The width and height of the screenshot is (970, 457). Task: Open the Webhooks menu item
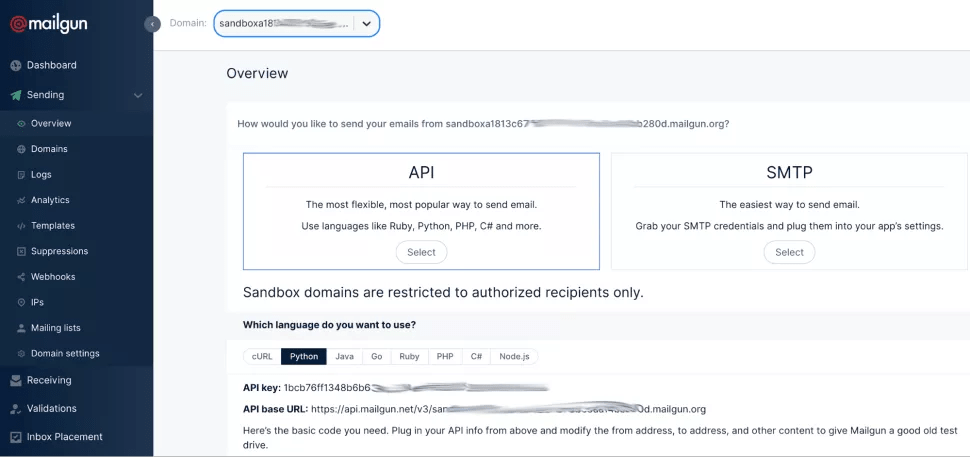click(53, 277)
